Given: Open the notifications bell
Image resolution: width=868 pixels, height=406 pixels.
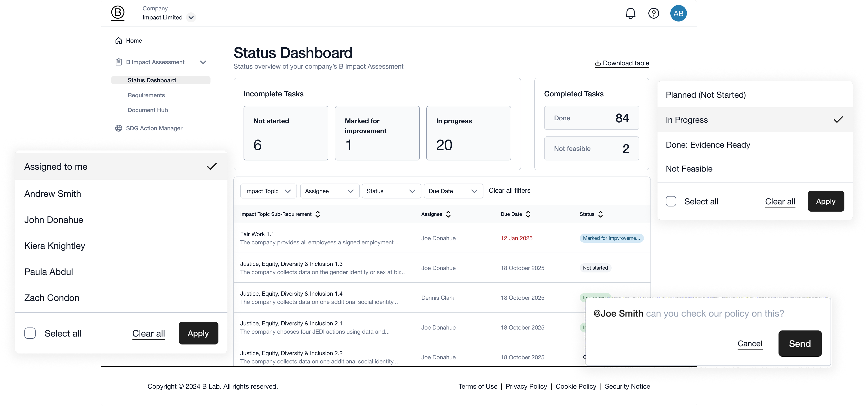Looking at the screenshot, I should pyautogui.click(x=630, y=13).
